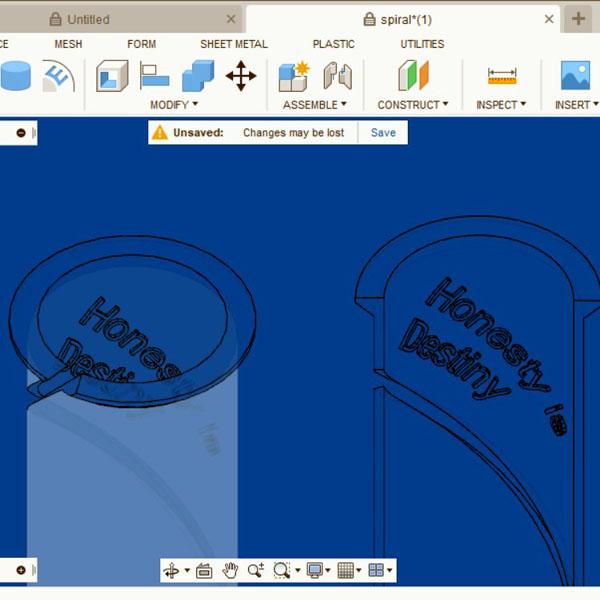Select the Combine bodies icon
This screenshot has height=600, width=600.
click(198, 76)
